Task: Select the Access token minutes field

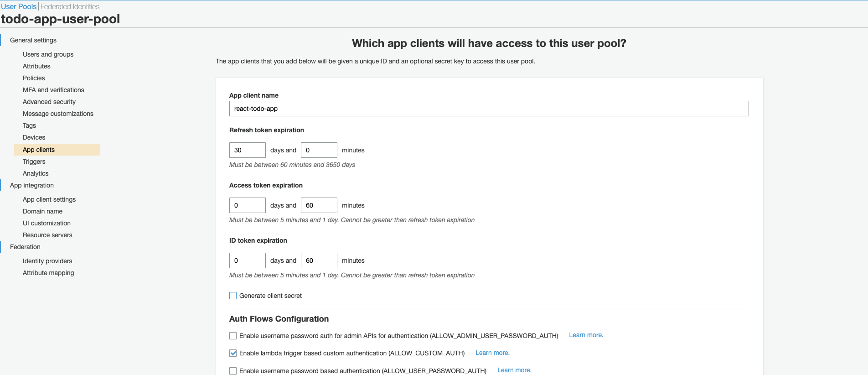Action: click(319, 205)
